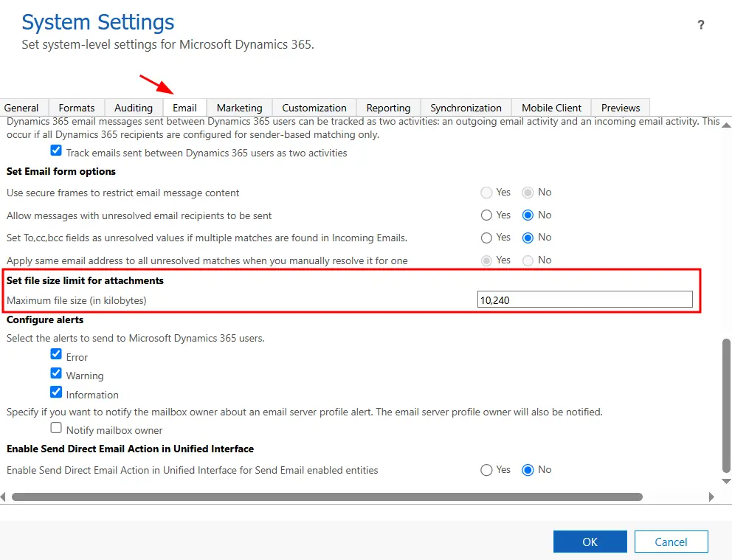Click 'Use secure frames to restrict email' label
This screenshot has height=560, width=732.
122,193
